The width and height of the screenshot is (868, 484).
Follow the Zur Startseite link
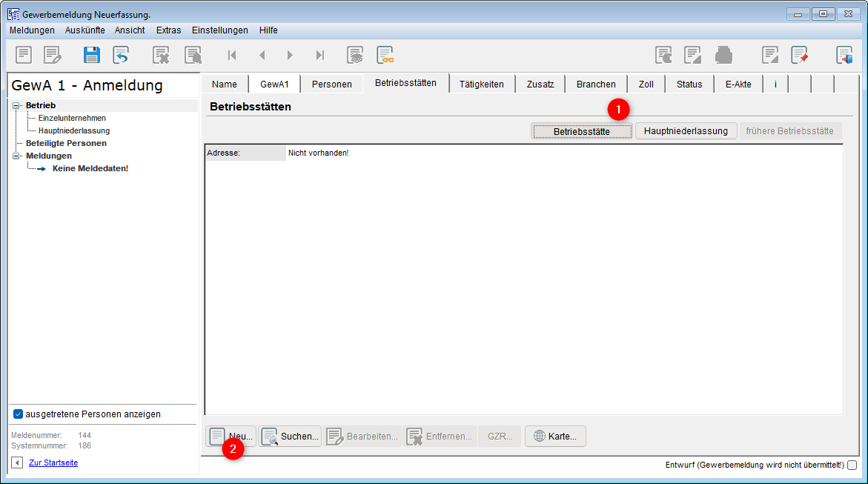(53, 463)
